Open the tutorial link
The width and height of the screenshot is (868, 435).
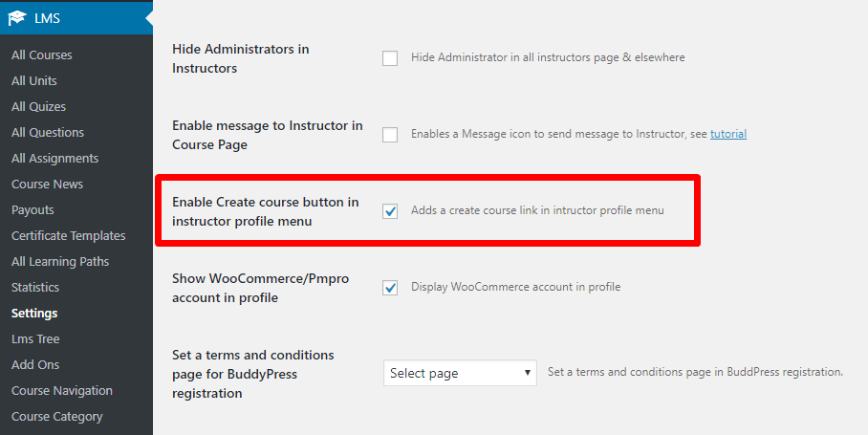pyautogui.click(x=727, y=135)
